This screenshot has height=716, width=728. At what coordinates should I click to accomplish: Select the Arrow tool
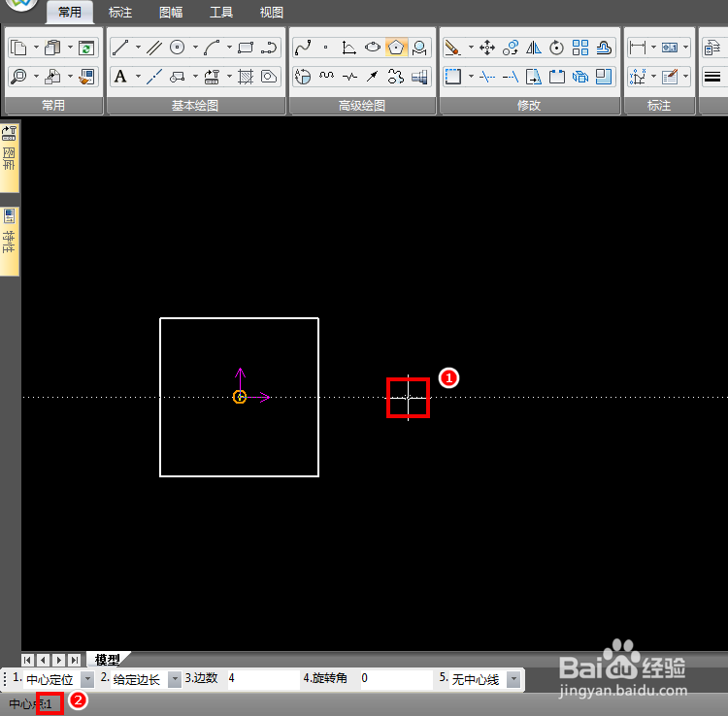(x=373, y=76)
